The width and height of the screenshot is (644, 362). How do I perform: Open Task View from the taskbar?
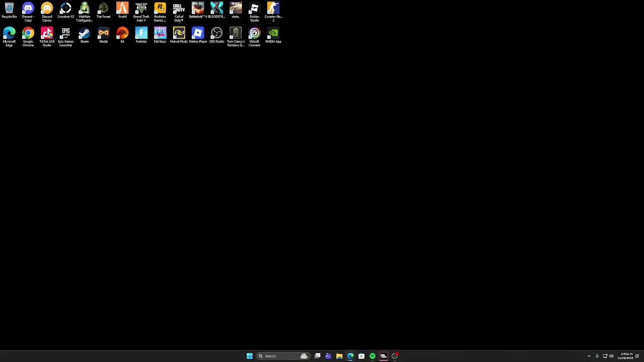coord(317,356)
